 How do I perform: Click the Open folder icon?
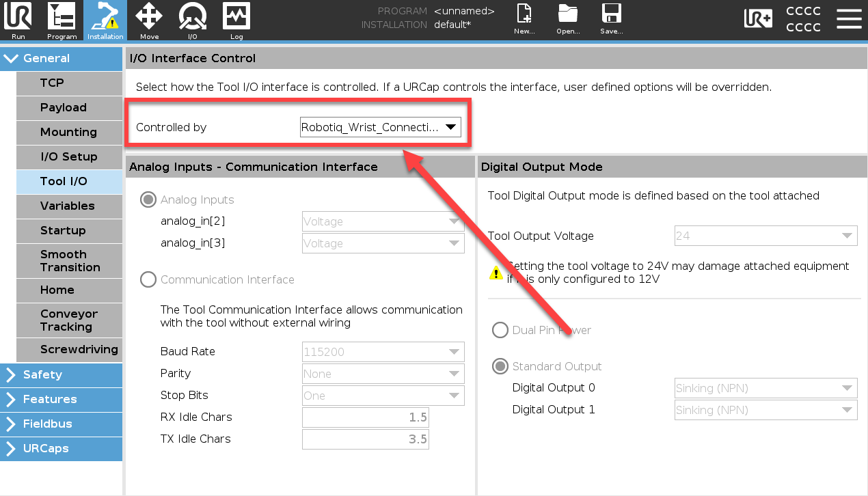(x=568, y=20)
